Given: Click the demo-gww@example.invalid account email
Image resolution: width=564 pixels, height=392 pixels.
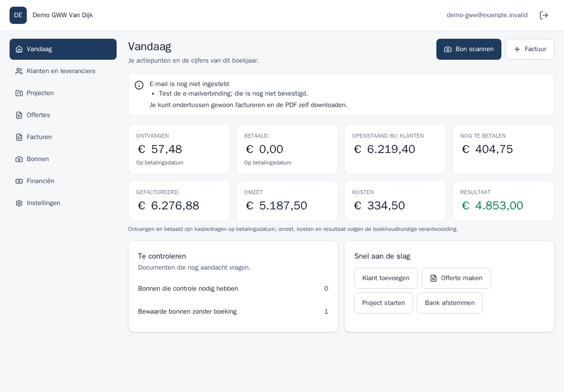Looking at the screenshot, I should [x=487, y=15].
